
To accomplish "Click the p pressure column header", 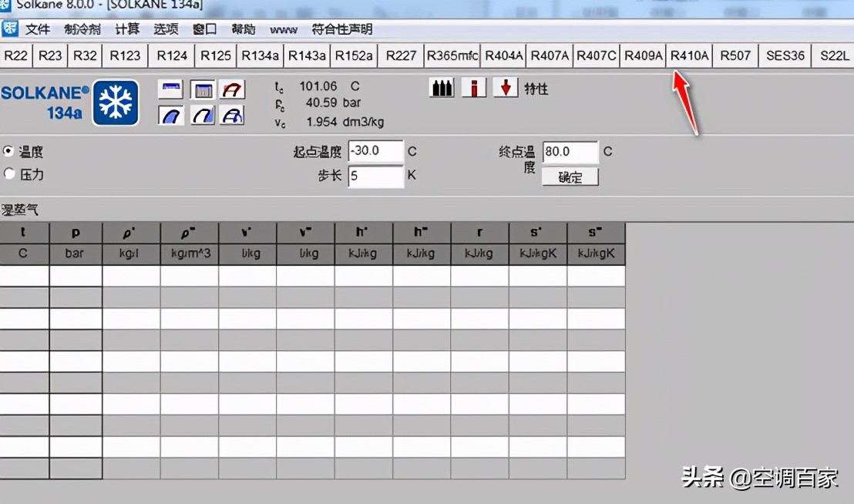I will point(76,233).
